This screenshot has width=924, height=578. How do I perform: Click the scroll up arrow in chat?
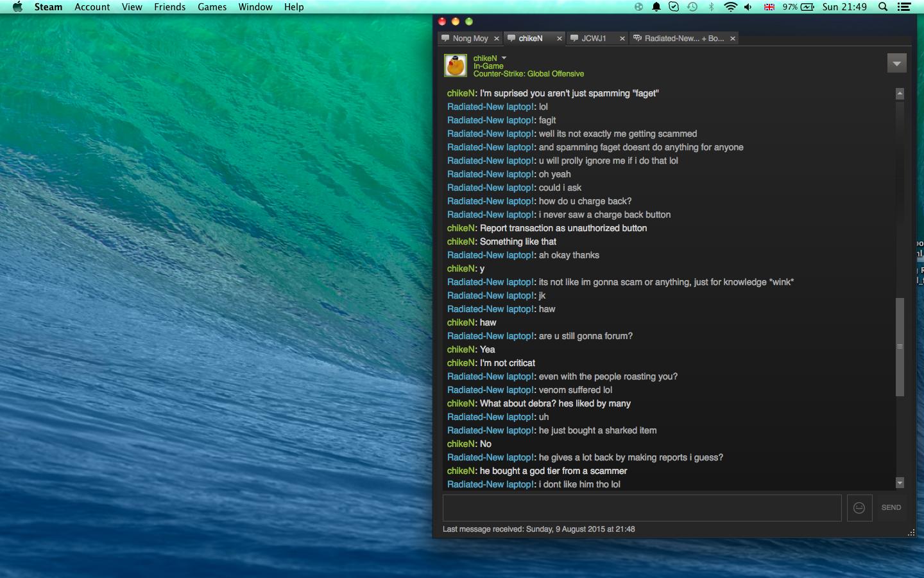(x=900, y=94)
